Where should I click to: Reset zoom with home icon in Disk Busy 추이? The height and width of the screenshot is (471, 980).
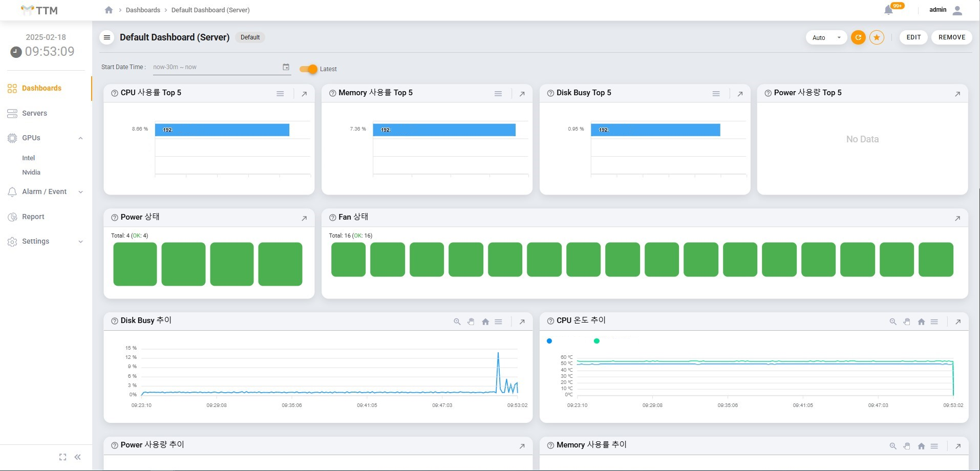pyautogui.click(x=485, y=322)
